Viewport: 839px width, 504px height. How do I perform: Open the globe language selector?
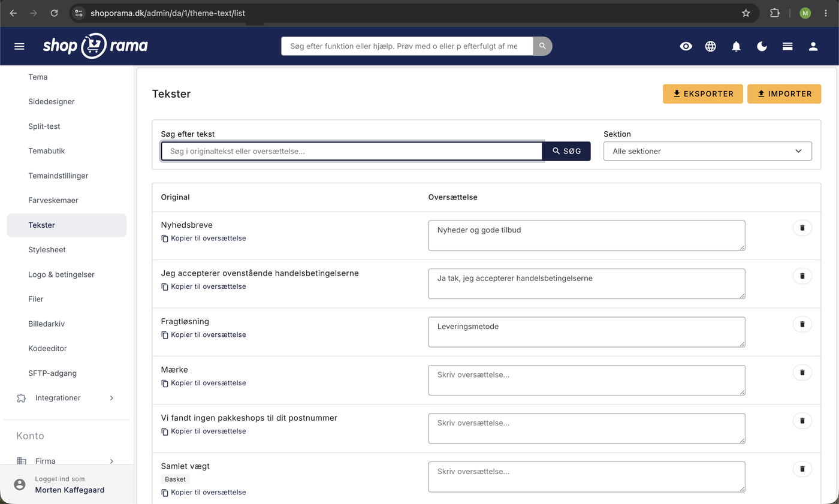click(x=711, y=46)
